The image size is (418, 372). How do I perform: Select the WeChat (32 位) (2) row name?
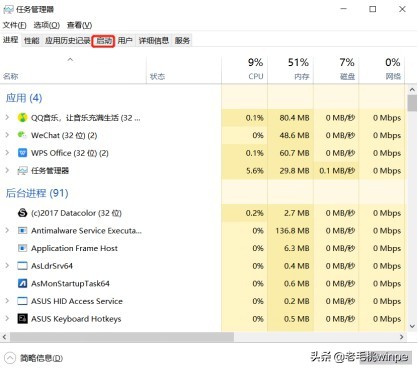[x=64, y=135]
